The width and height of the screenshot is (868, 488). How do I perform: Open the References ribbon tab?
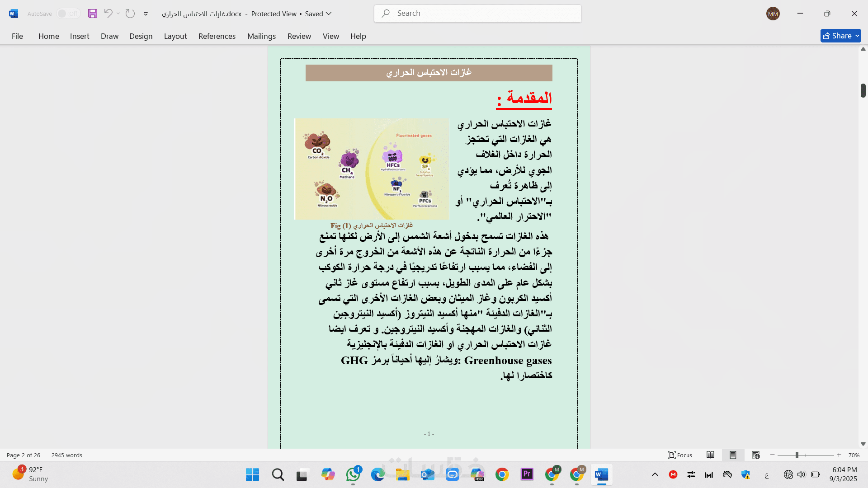(x=217, y=36)
